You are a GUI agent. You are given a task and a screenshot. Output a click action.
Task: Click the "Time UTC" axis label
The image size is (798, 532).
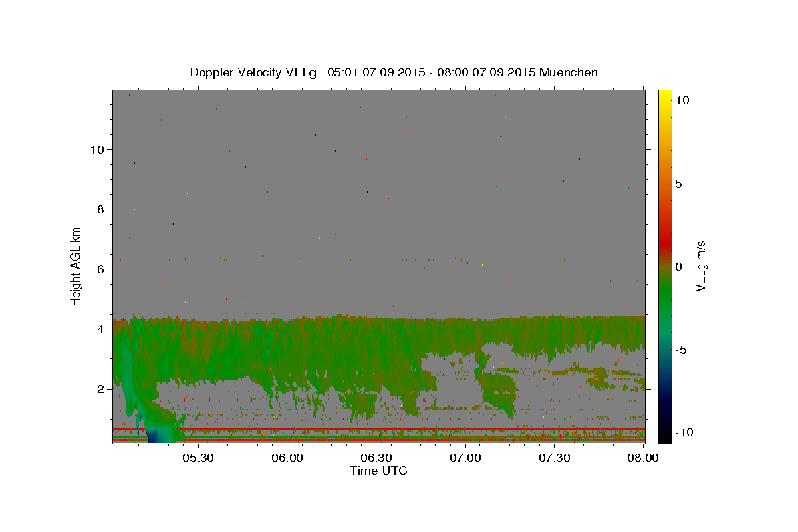pos(378,471)
